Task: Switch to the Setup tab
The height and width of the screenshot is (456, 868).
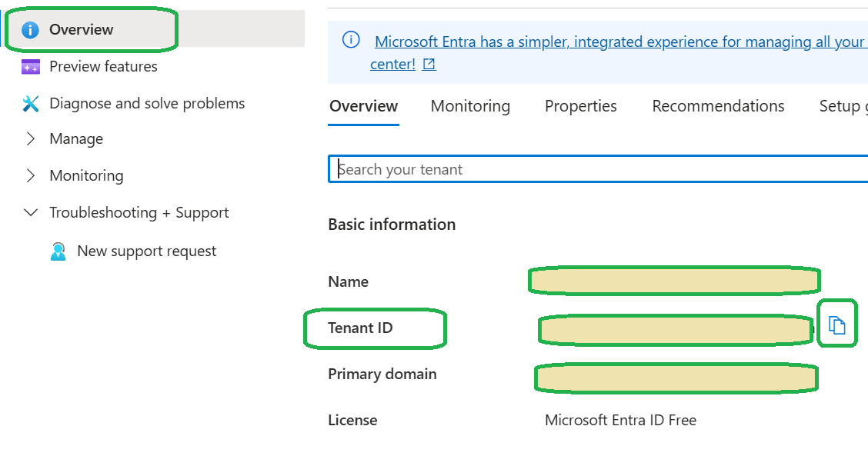Action: 843,106
